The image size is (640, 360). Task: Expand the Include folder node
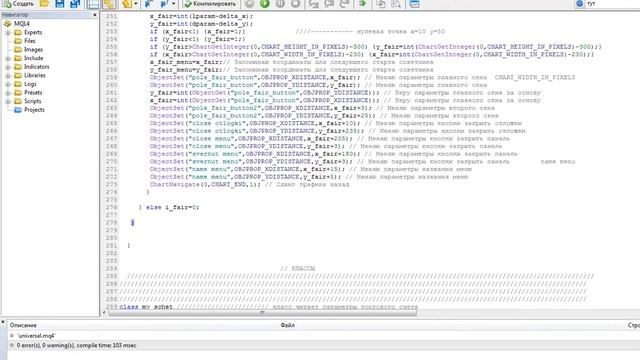pyautogui.click(x=8, y=58)
